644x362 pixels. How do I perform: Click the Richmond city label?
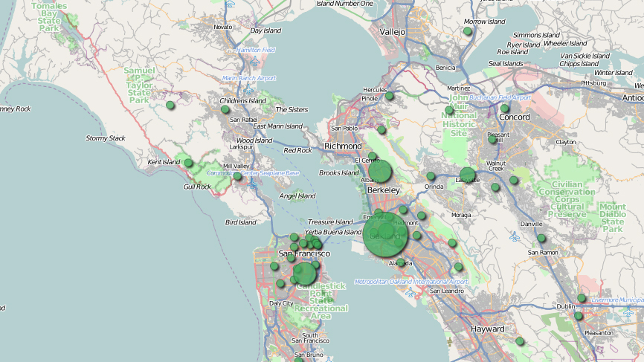tap(343, 146)
